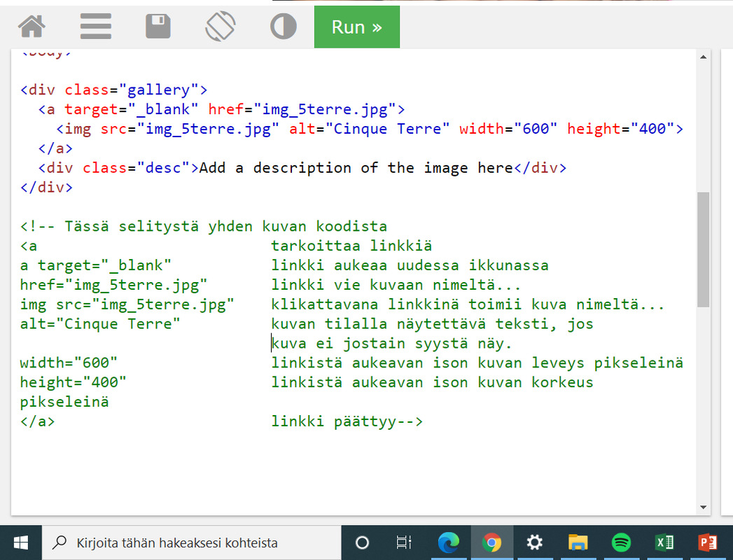Click the editor's vertical scrollbar thumb
Viewport: 733px width, 560px height.
pyautogui.click(x=703, y=248)
